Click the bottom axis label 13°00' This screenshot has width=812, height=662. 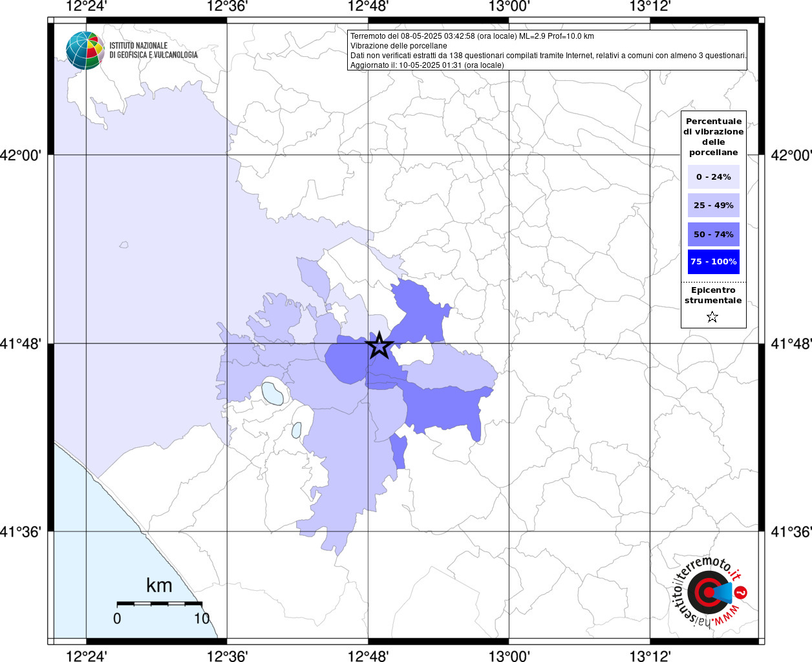point(509,656)
